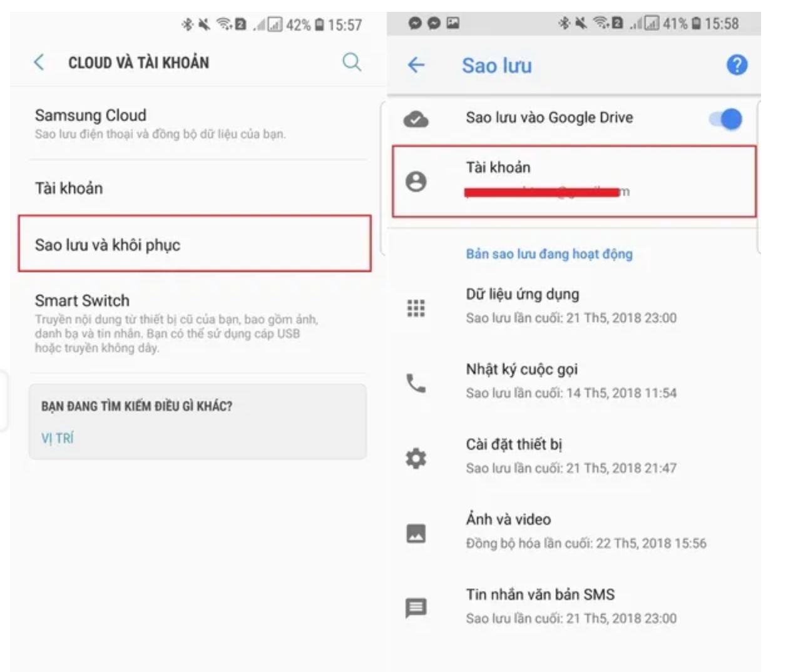Tap the photos image icon
This screenshot has height=672, width=798.
[x=416, y=533]
